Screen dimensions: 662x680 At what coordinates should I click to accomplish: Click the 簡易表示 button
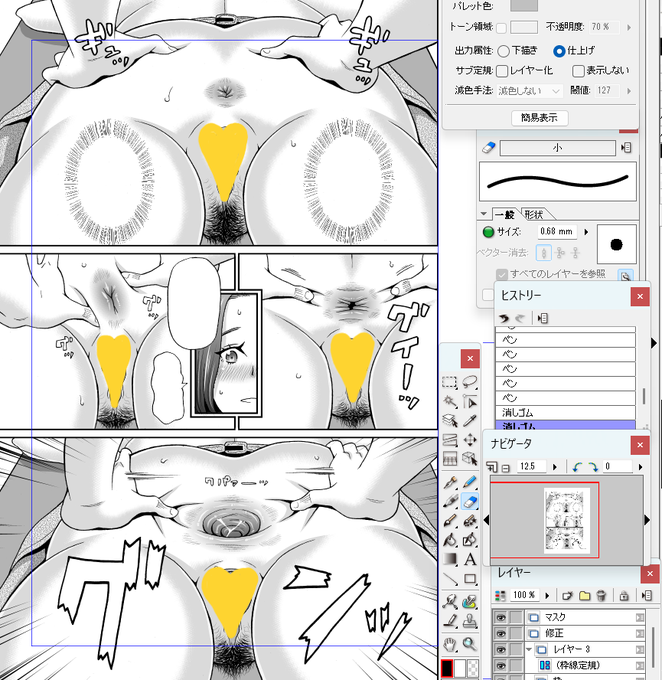click(x=539, y=118)
